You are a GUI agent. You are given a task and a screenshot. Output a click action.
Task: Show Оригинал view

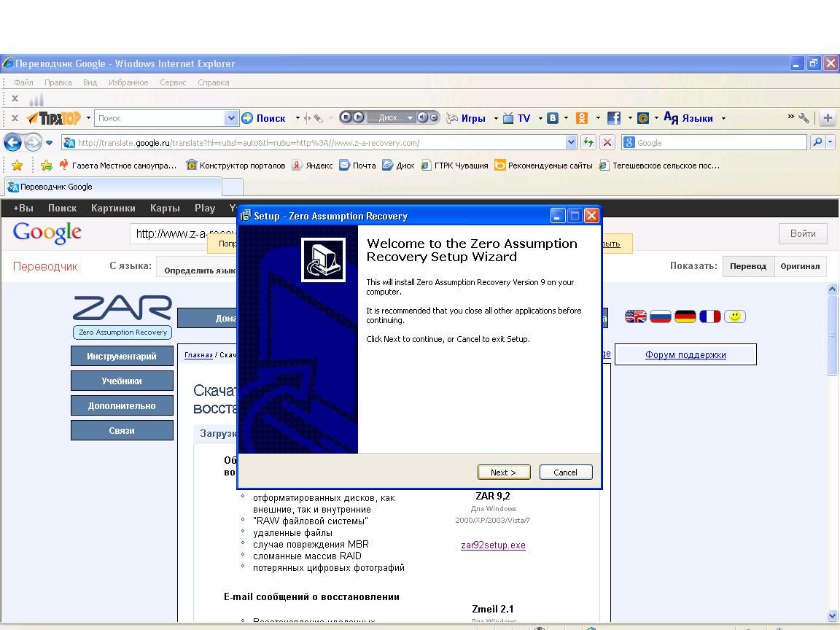click(x=800, y=266)
